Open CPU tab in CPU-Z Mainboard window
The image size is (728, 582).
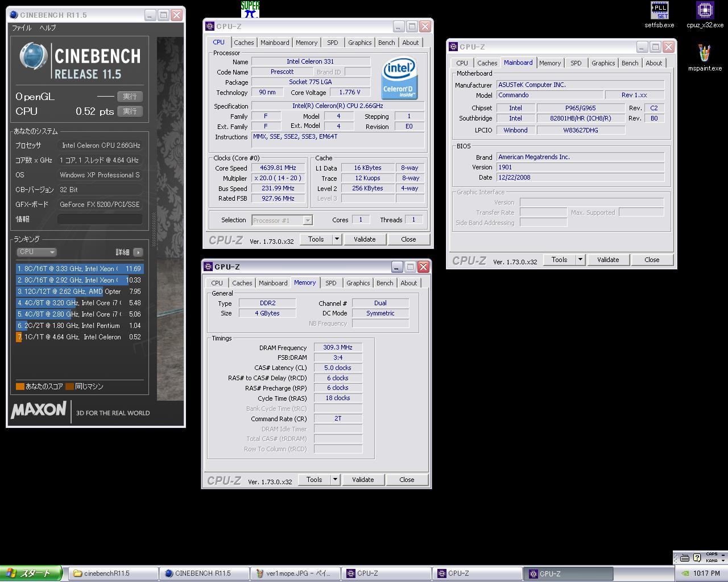click(462, 63)
